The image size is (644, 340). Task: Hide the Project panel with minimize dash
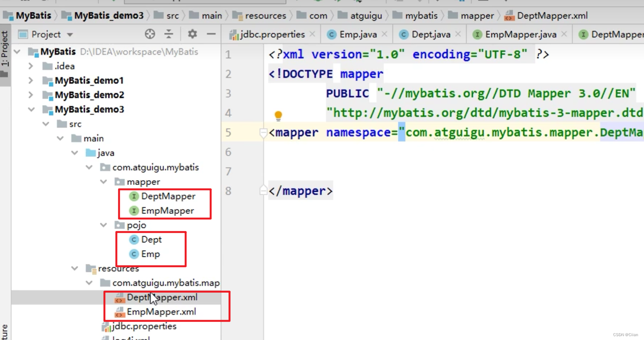click(x=211, y=34)
